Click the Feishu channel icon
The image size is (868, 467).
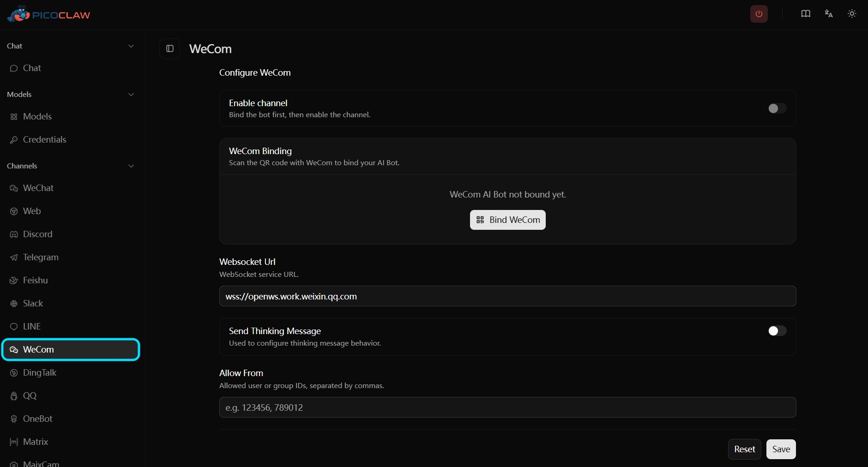(x=14, y=281)
